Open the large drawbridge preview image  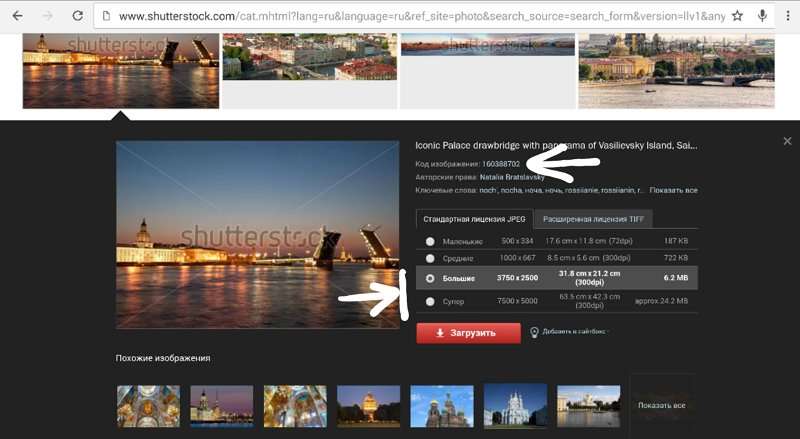(258, 234)
